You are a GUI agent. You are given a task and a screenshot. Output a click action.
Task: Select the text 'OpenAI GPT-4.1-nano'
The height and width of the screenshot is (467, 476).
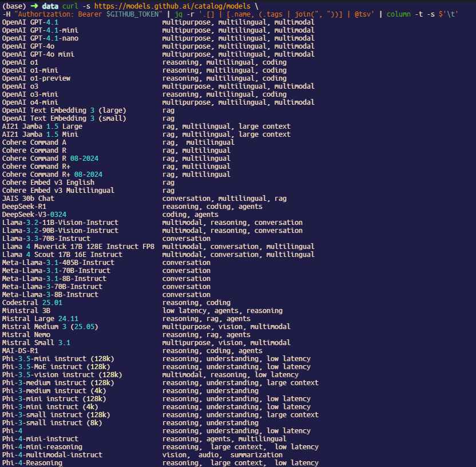pyautogui.click(x=40, y=38)
